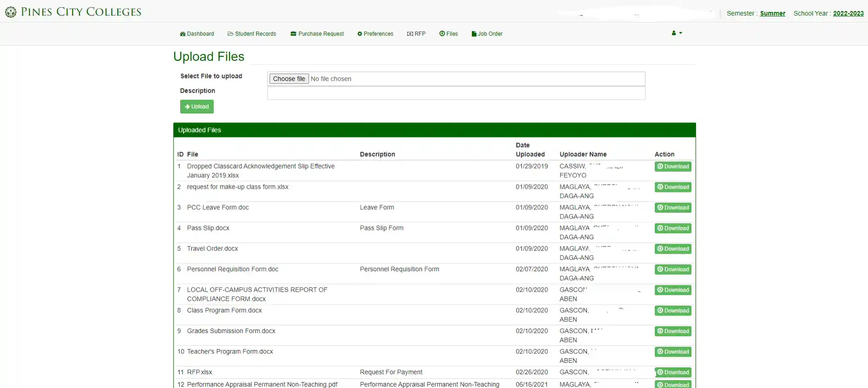Download Grades Submission Form.docx
Viewport: 868px width, 388px height.
tap(673, 331)
